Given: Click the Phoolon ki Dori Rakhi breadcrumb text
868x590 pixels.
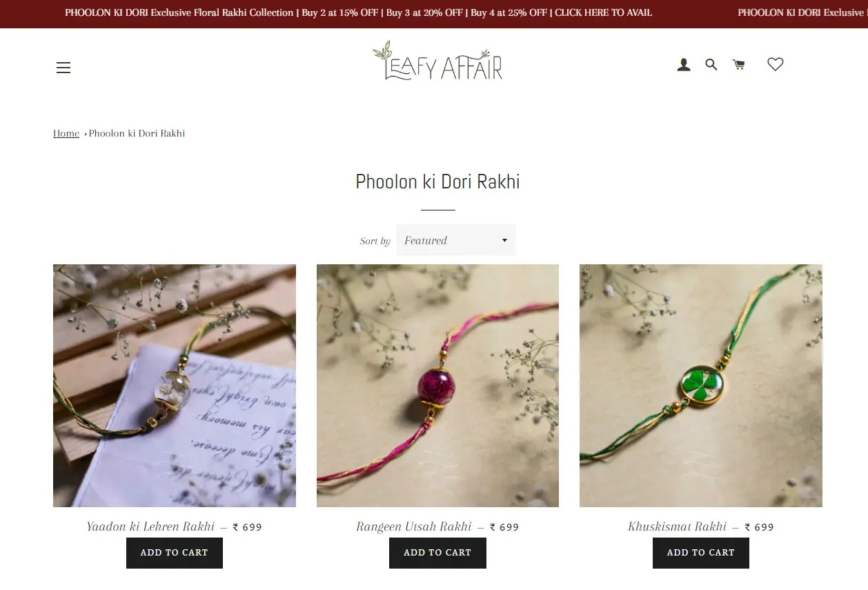Looking at the screenshot, I should pyautogui.click(x=137, y=133).
